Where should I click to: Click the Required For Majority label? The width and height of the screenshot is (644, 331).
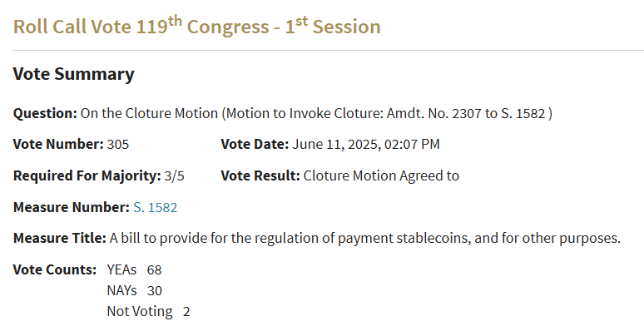(87, 175)
